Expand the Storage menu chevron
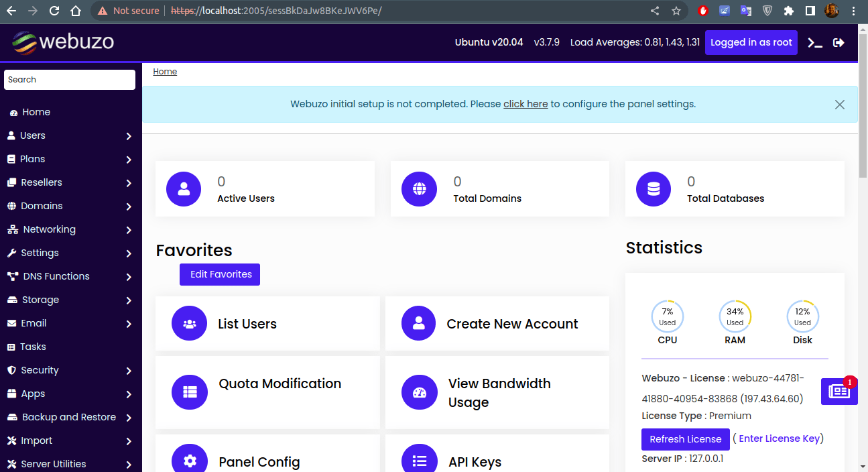Image resolution: width=868 pixels, height=472 pixels. click(129, 300)
